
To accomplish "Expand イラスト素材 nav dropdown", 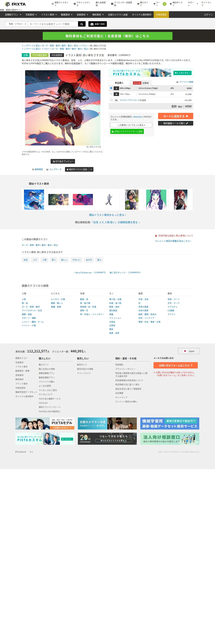I will click(49, 15).
